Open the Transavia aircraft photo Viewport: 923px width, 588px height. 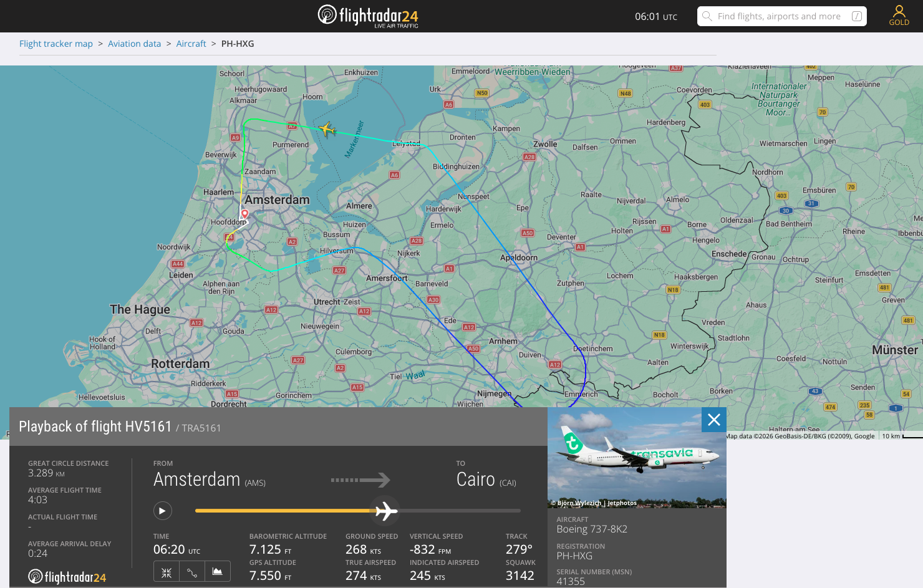pos(637,458)
